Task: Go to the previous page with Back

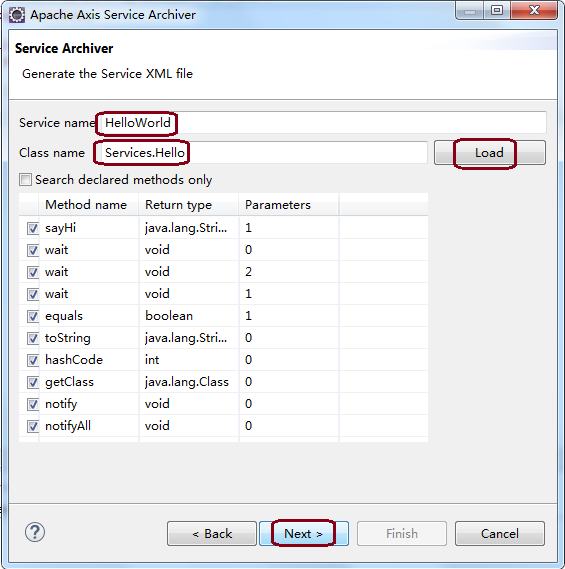Action: click(x=212, y=533)
